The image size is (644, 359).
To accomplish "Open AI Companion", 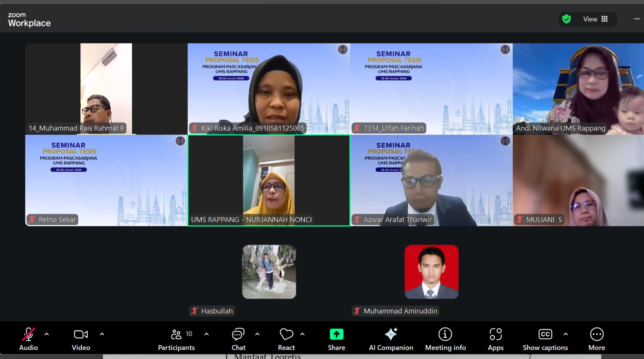I will 391,340.
